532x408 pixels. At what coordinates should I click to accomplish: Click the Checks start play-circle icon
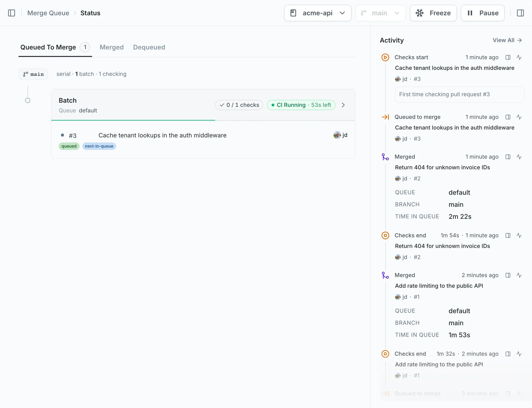[x=385, y=57]
